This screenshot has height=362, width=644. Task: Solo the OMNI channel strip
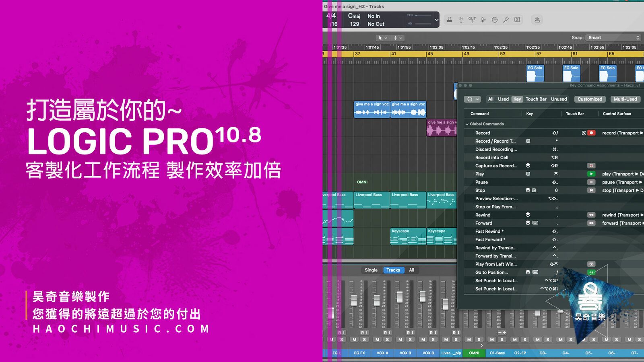[479, 339]
